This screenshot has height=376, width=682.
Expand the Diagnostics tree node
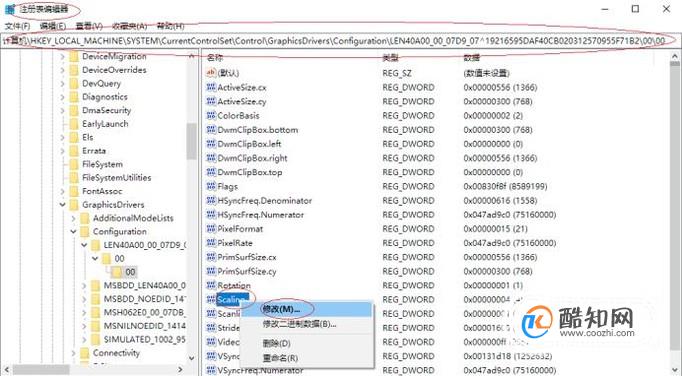(62, 97)
